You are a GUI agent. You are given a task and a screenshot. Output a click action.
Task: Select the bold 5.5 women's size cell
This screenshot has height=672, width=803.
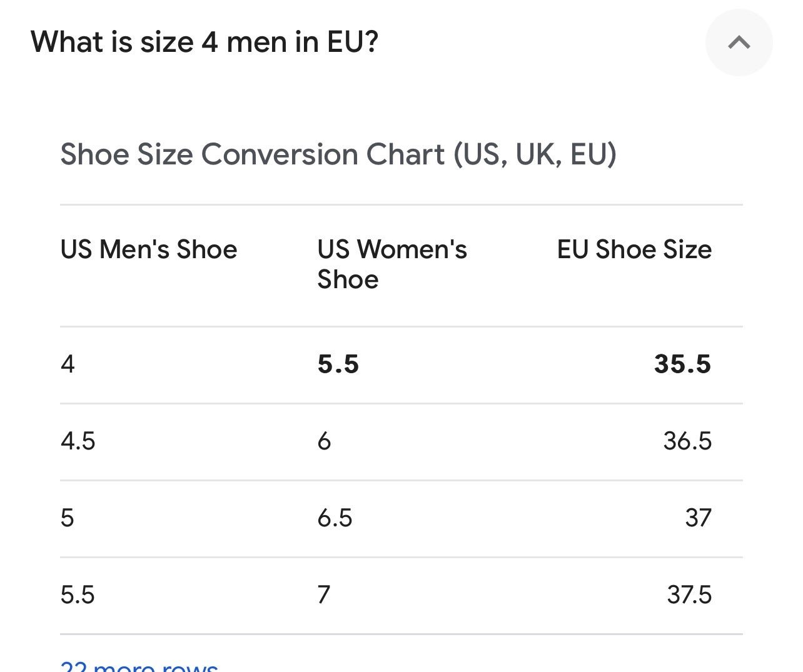click(338, 364)
